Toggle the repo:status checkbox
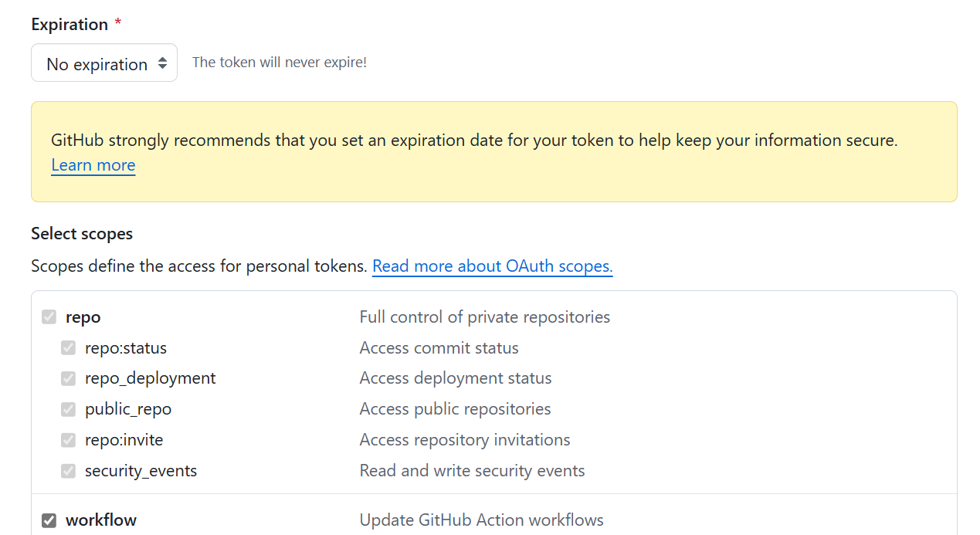Viewport: 980px width, 535px height. click(x=69, y=348)
